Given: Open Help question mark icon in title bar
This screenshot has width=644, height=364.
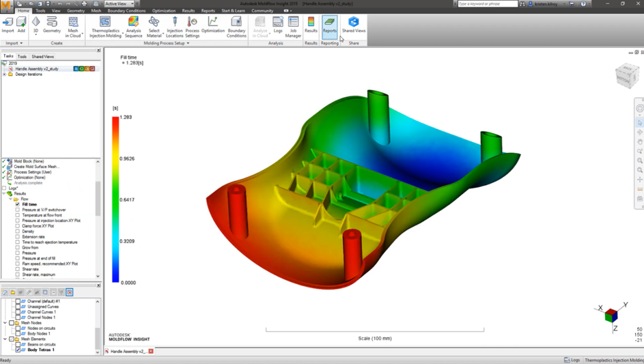Looking at the screenshot, I should [583, 3].
